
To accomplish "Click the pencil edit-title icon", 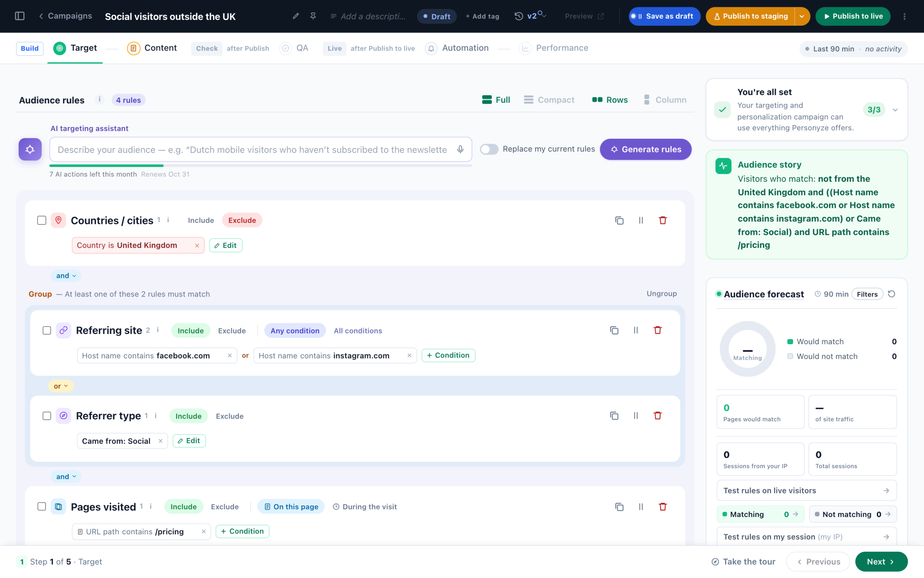I will [296, 16].
